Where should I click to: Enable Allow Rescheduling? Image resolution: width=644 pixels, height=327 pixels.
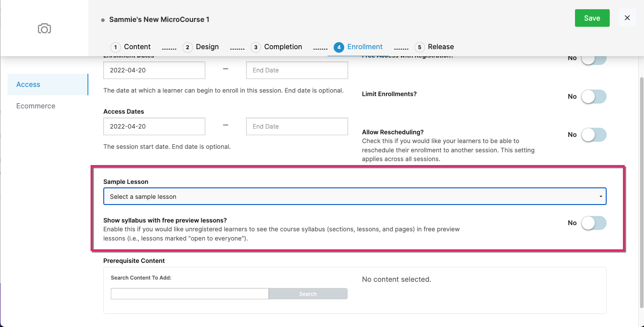[594, 135]
